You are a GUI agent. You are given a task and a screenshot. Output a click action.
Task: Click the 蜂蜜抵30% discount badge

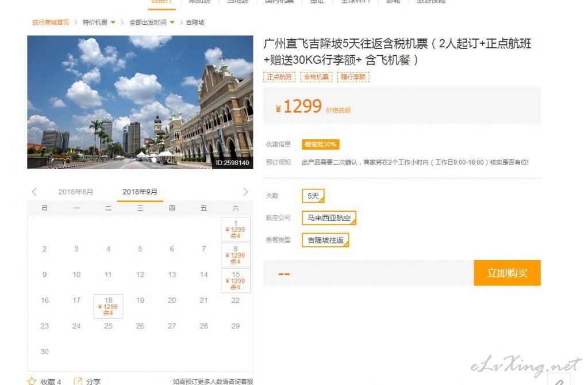(321, 144)
